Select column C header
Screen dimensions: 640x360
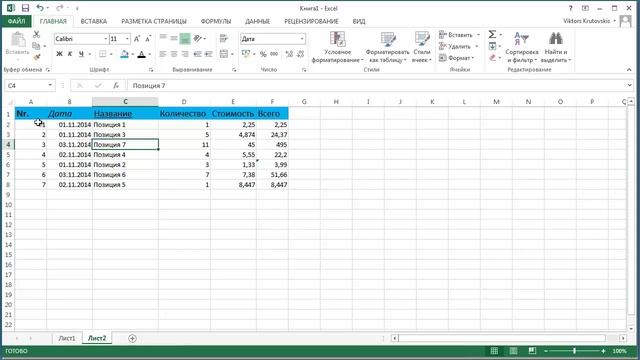(125, 102)
